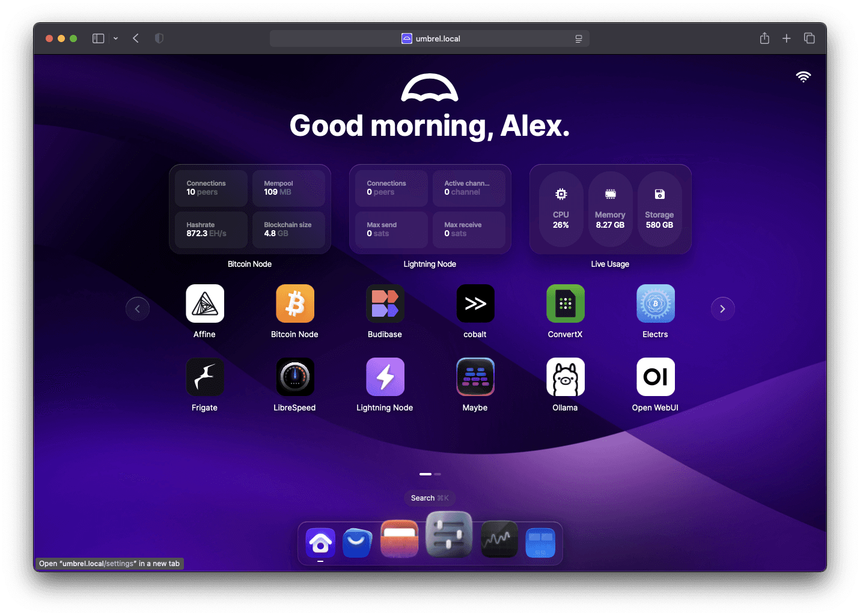Click the CPU 26% usage gauge
860x616 pixels.
pyautogui.click(x=561, y=209)
